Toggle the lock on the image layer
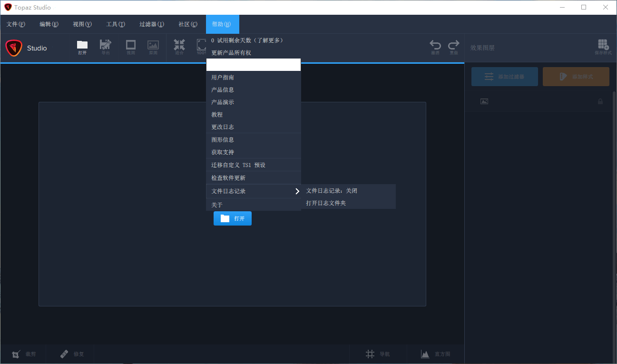Screen dimensions: 617x364 (600, 101)
